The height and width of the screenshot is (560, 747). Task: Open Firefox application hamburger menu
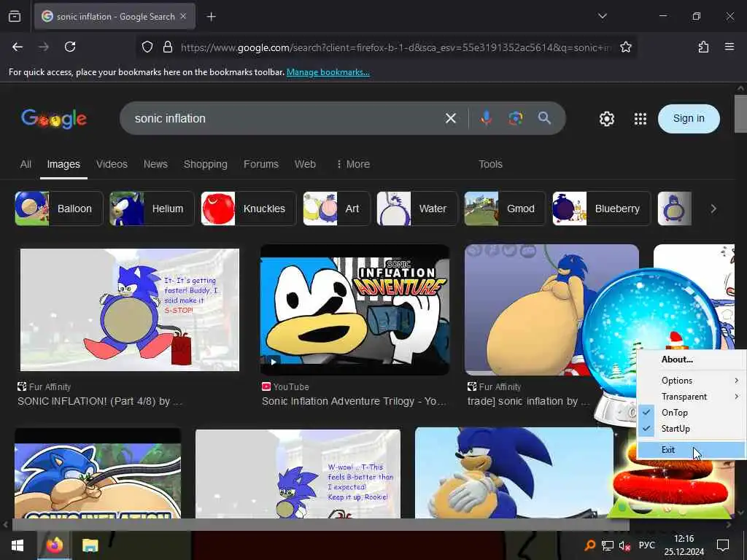pyautogui.click(x=729, y=47)
